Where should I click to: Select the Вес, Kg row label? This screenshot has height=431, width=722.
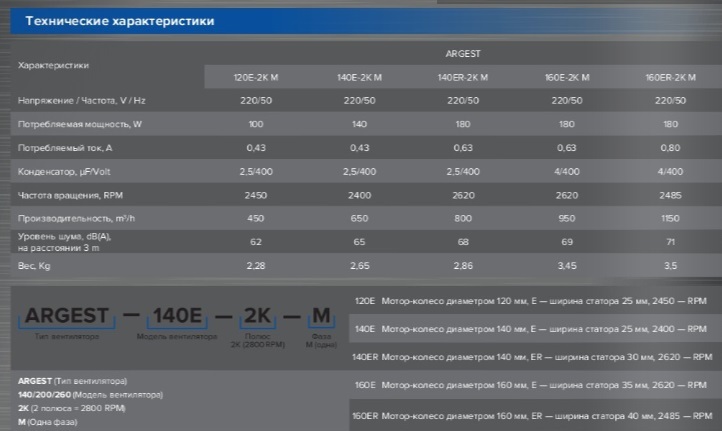coord(34,264)
